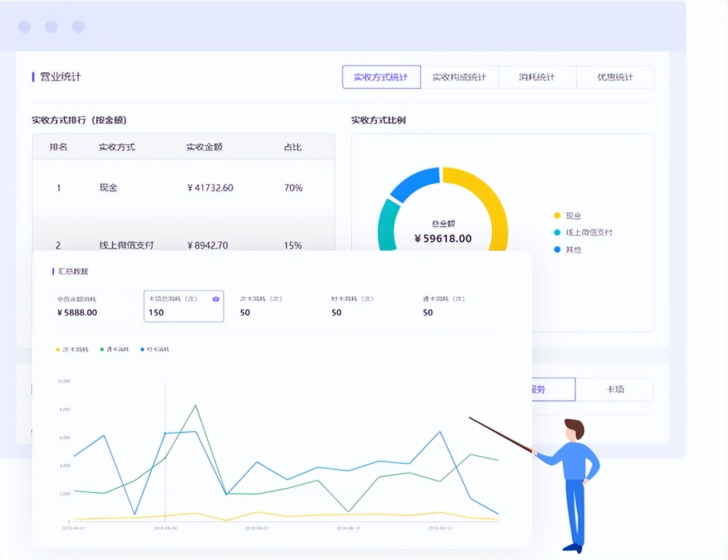This screenshot has height=560, width=728.
Task: Click the 会员余额消耗 amount ¥5888.00
Action: (x=78, y=312)
